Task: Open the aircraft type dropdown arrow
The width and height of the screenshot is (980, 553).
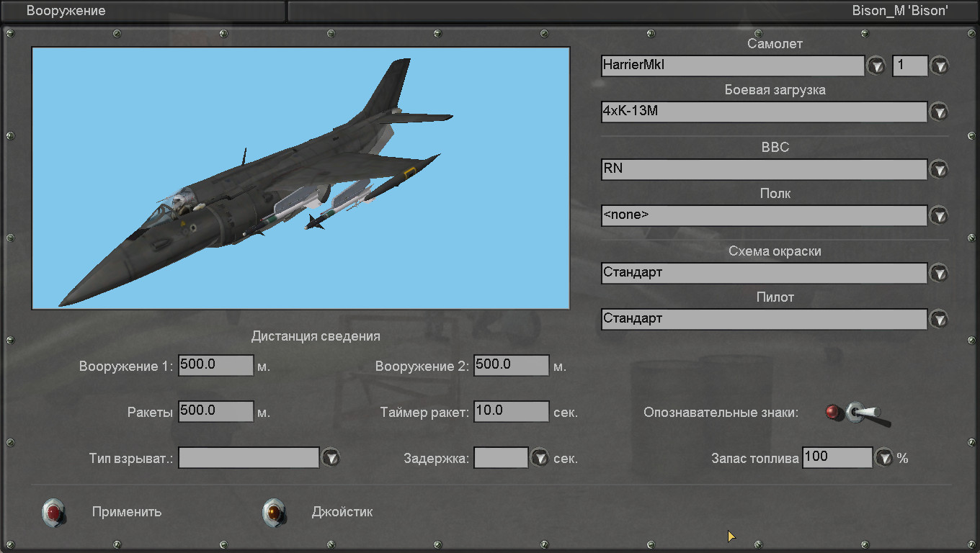Action: tap(876, 66)
